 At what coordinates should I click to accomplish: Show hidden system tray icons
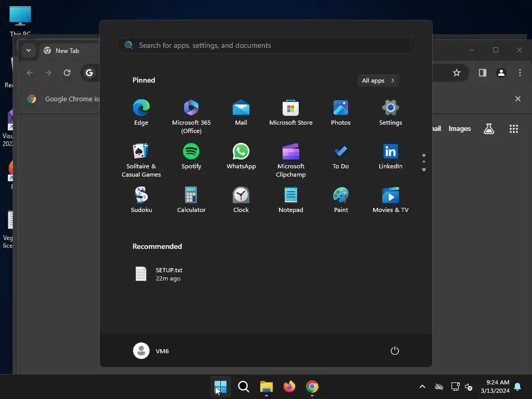pyautogui.click(x=422, y=387)
